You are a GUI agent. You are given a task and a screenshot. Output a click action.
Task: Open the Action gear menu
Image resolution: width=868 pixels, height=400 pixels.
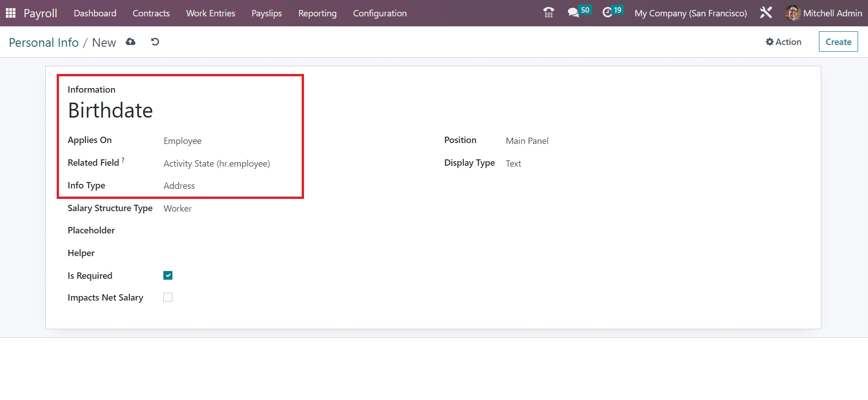pyautogui.click(x=783, y=42)
